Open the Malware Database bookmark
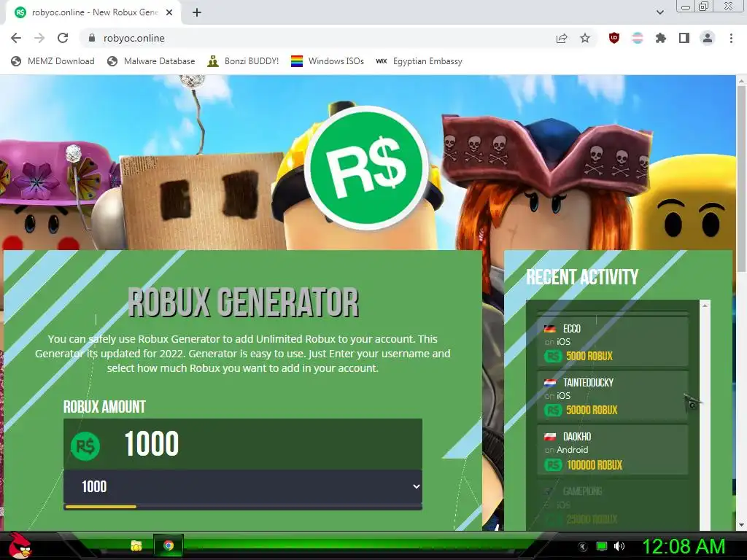 (x=151, y=61)
